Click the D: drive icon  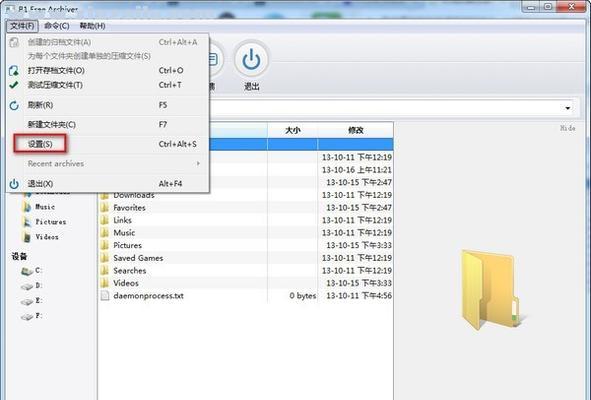click(27, 287)
